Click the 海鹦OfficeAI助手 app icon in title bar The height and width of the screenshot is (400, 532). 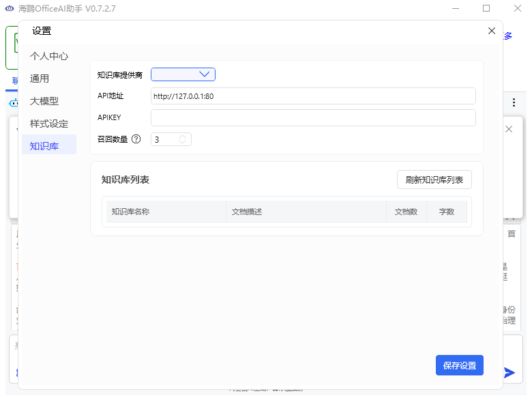point(10,8)
